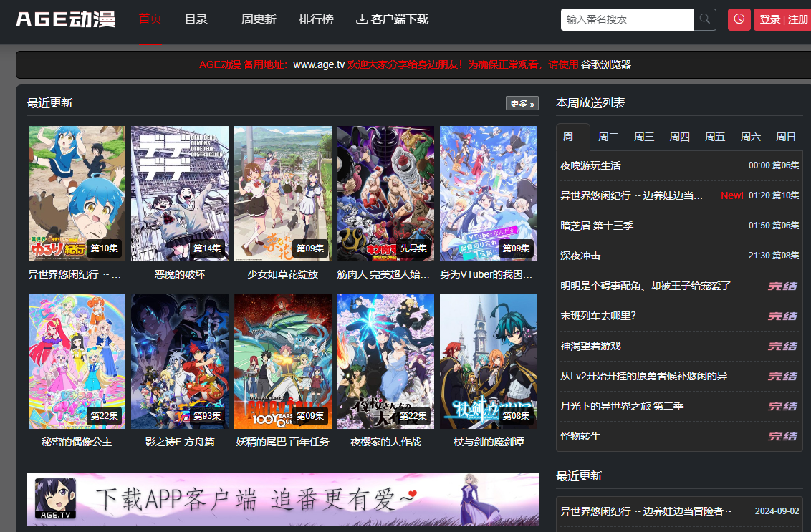The height and width of the screenshot is (532, 811).
Task: Go to 一周更新 page
Action: coord(253,19)
